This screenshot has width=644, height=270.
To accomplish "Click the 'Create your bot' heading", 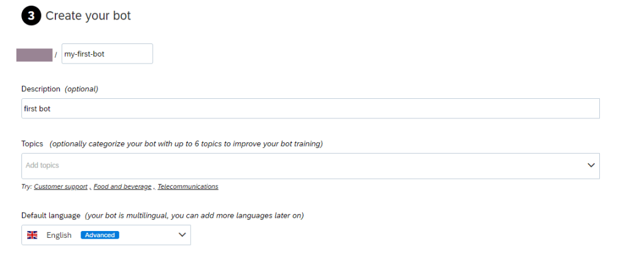I will (88, 16).
